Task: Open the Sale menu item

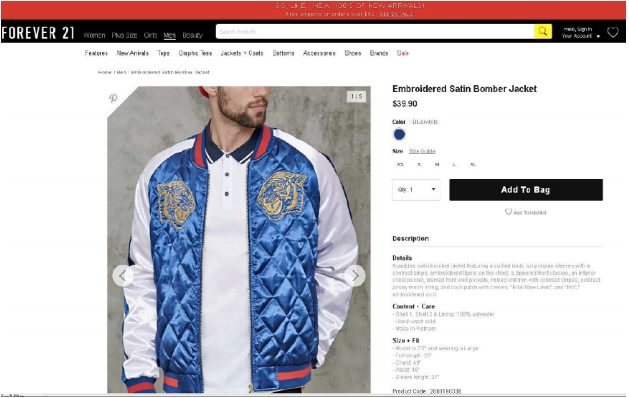Action: coord(402,53)
